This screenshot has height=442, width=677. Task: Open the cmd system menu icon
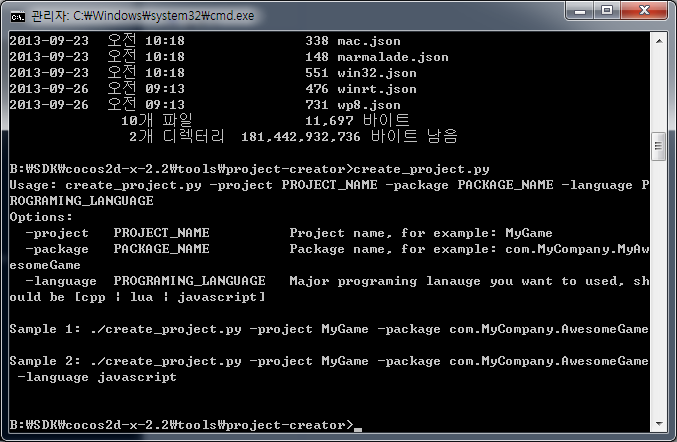pyautogui.click(x=18, y=16)
